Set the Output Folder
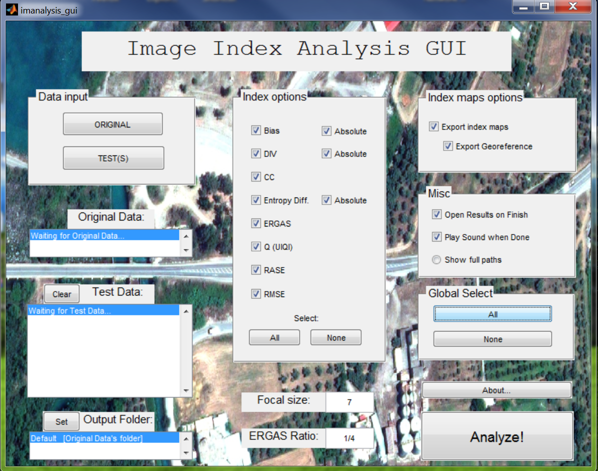598x471 pixels. point(61,421)
